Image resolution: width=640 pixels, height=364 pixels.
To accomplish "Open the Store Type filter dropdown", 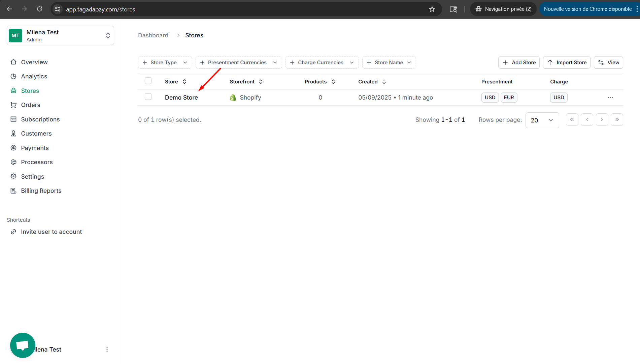I will [x=165, y=63].
